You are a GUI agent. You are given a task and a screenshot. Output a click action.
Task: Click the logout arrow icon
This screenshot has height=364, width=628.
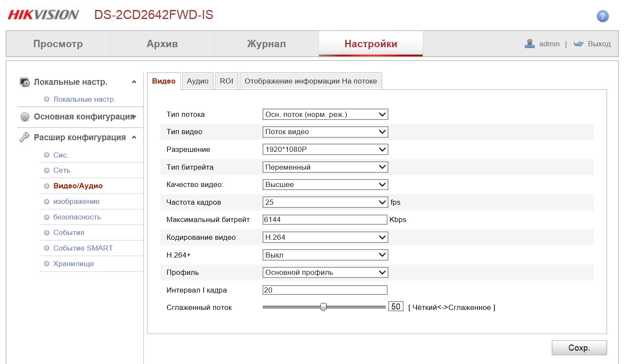coord(578,44)
